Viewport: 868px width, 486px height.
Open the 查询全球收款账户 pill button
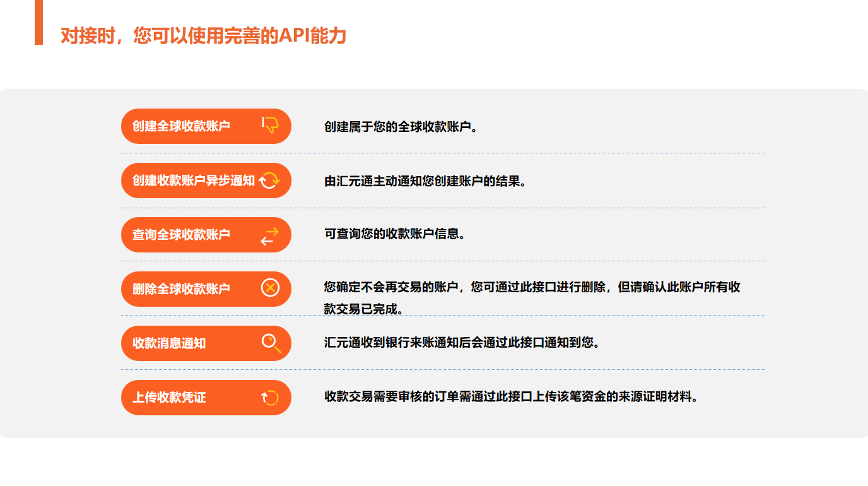coord(206,235)
